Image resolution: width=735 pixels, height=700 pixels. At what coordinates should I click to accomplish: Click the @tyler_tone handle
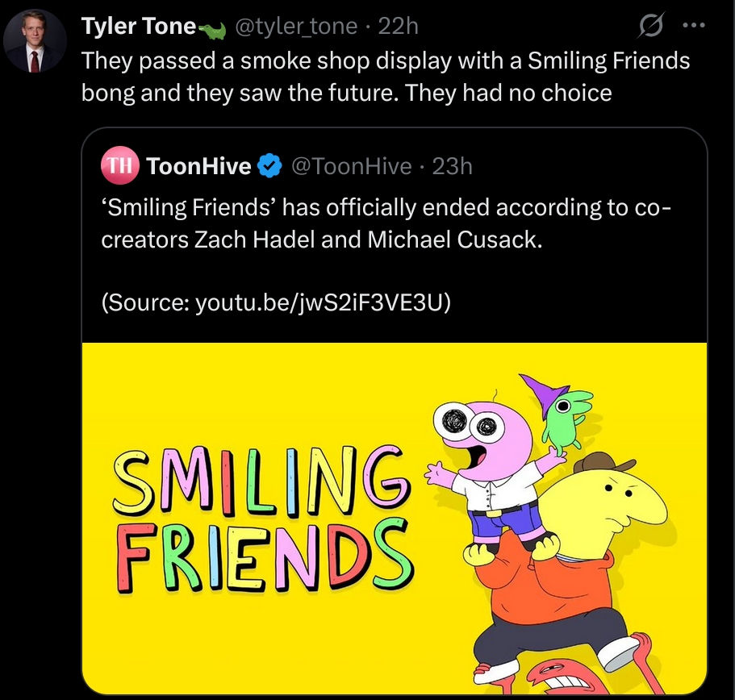[295, 27]
